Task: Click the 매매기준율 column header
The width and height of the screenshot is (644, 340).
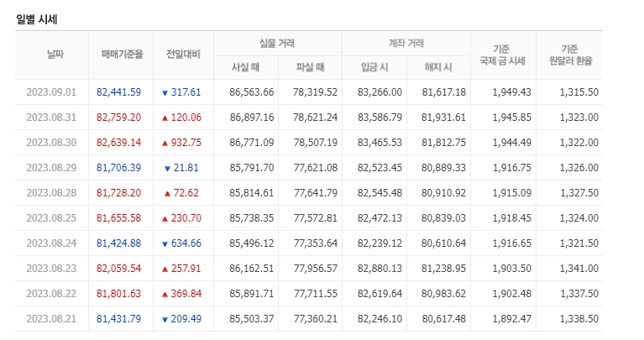Action: point(123,55)
